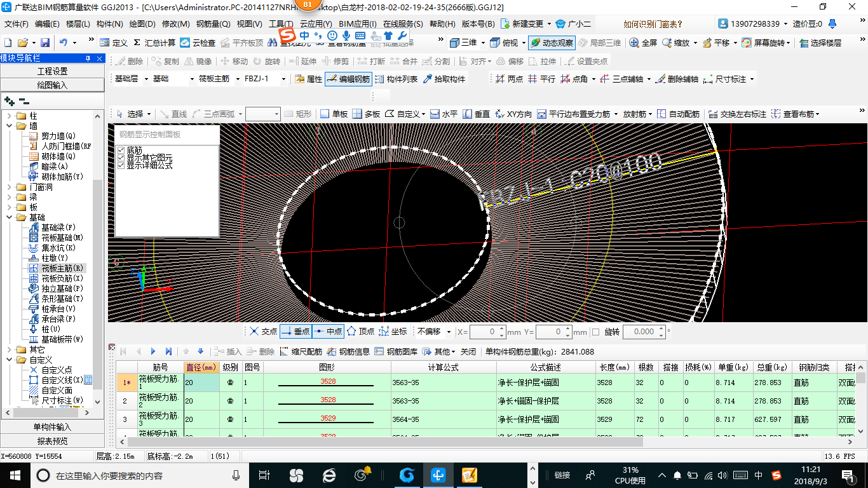Open 定义 definition tool
Image resolution: width=868 pixels, height=488 pixels.
click(x=114, y=43)
